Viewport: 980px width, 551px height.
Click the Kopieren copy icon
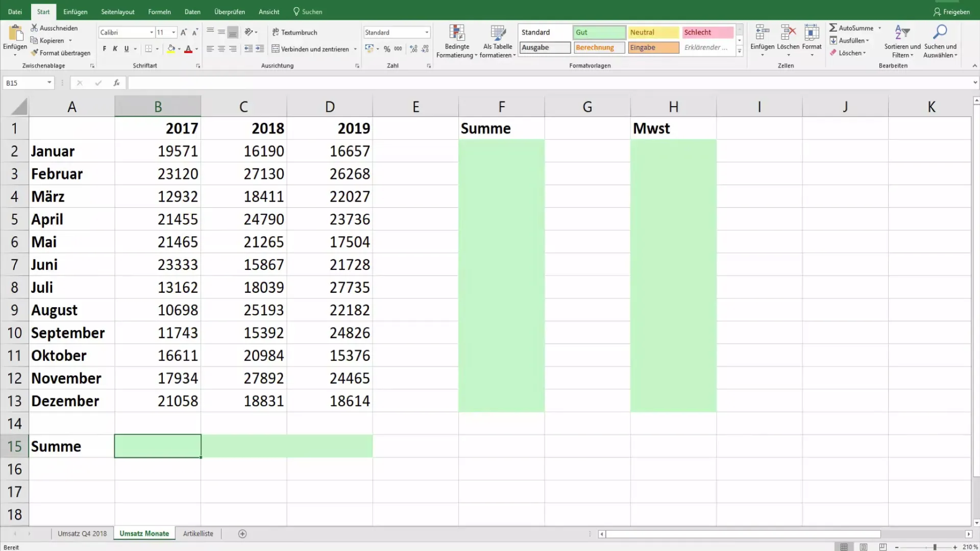coord(34,40)
